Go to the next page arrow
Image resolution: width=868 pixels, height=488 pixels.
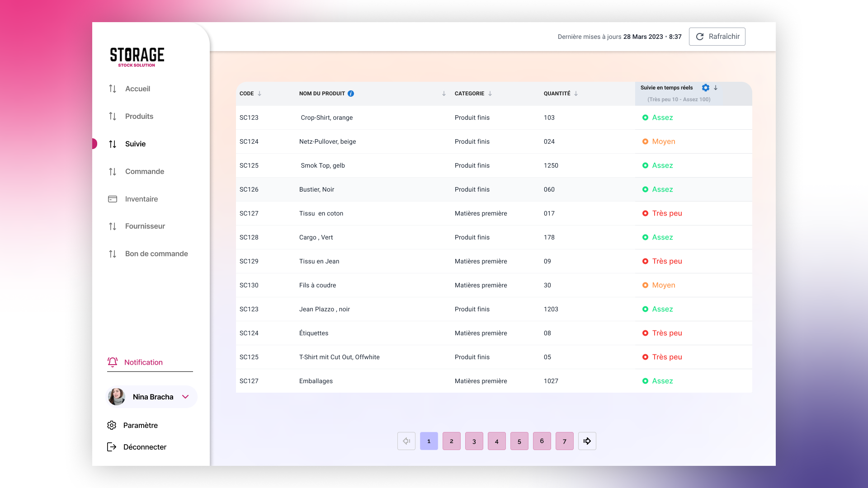(x=587, y=441)
